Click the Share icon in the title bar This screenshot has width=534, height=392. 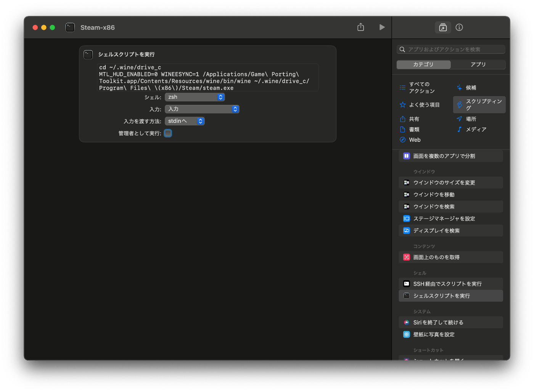click(360, 27)
